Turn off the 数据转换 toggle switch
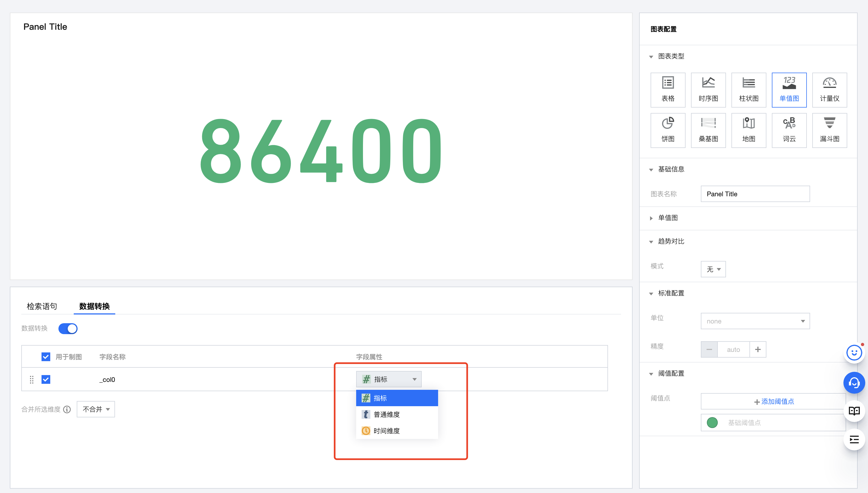Viewport: 868px width, 493px height. pyautogui.click(x=68, y=328)
